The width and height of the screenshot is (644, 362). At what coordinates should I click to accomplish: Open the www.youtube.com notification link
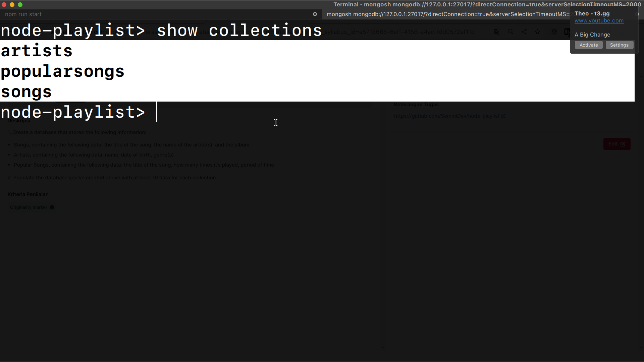599,21
